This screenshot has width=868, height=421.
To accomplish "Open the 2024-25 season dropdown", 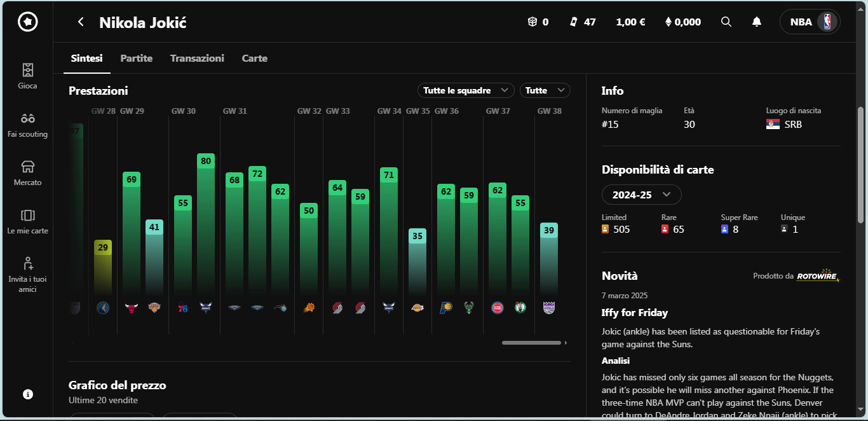I will [641, 195].
